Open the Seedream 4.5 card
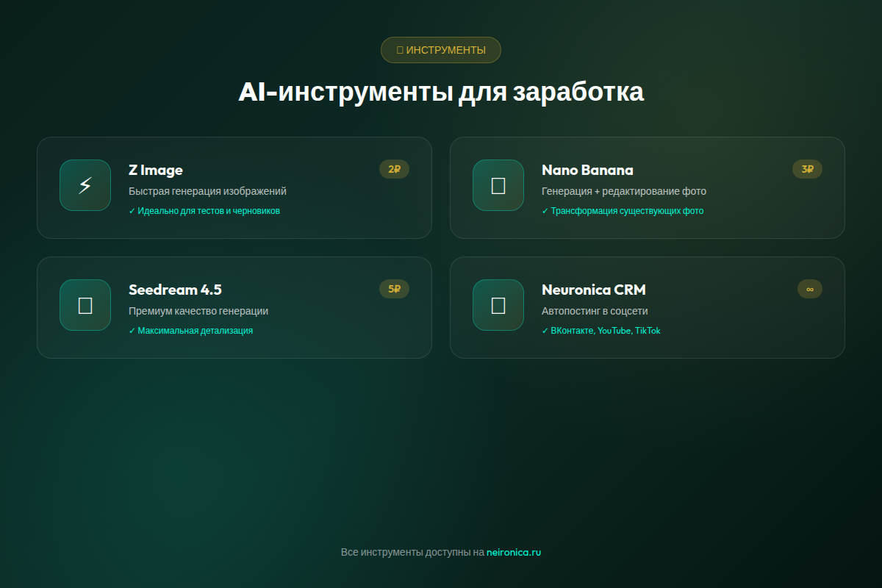This screenshot has width=882, height=588. (x=234, y=307)
